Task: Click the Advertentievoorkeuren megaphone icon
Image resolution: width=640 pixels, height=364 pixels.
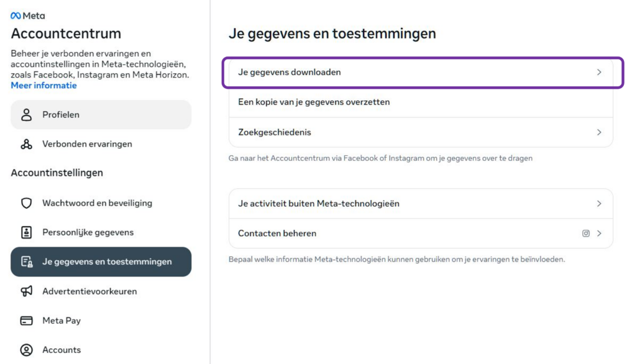Action: tap(25, 291)
